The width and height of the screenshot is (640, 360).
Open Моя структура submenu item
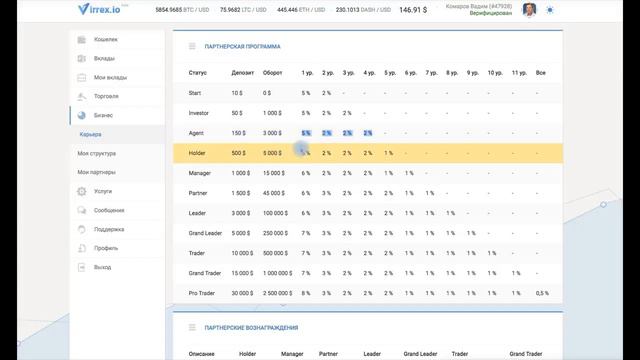tap(97, 153)
